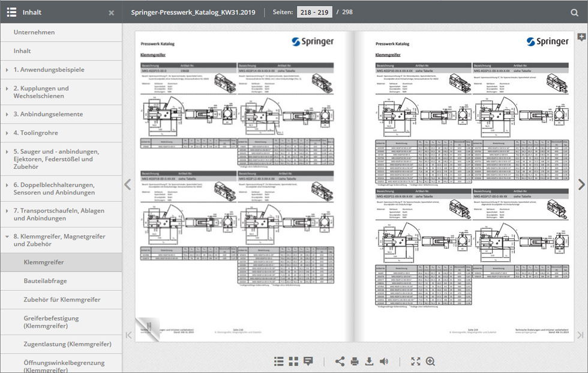
Task: Select 8. Klemmgreifer, Magnetgreifer und Zubehör
Action: 61,240
